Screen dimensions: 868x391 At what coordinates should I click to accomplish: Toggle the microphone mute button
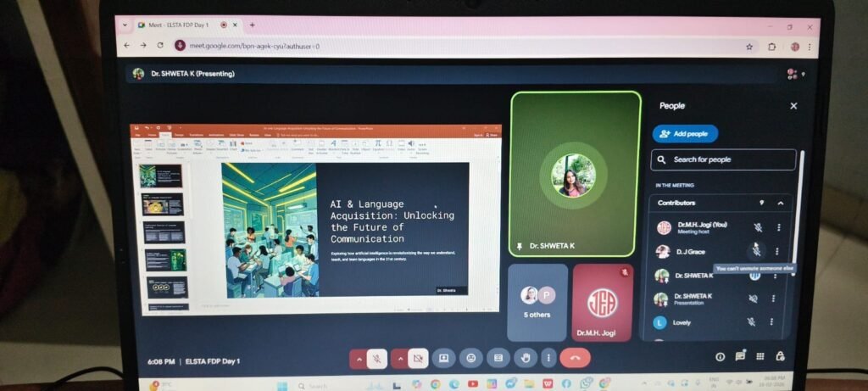(x=376, y=359)
